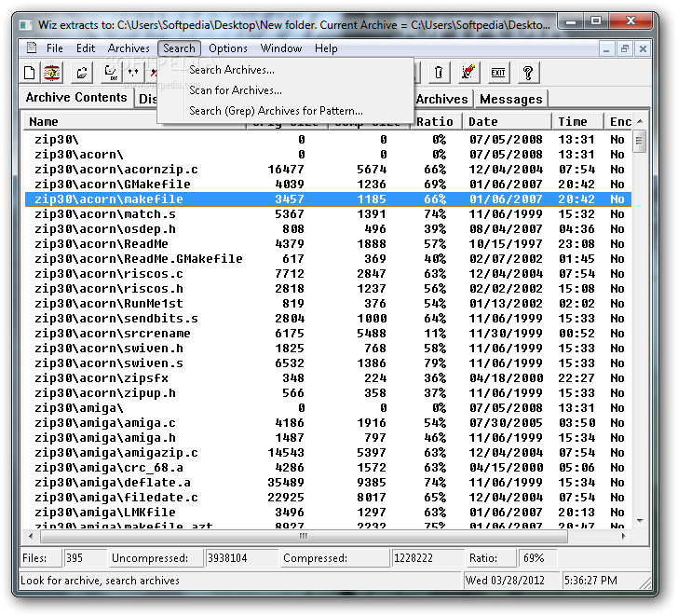Open the Help menu
678x616 pixels.
tap(326, 48)
